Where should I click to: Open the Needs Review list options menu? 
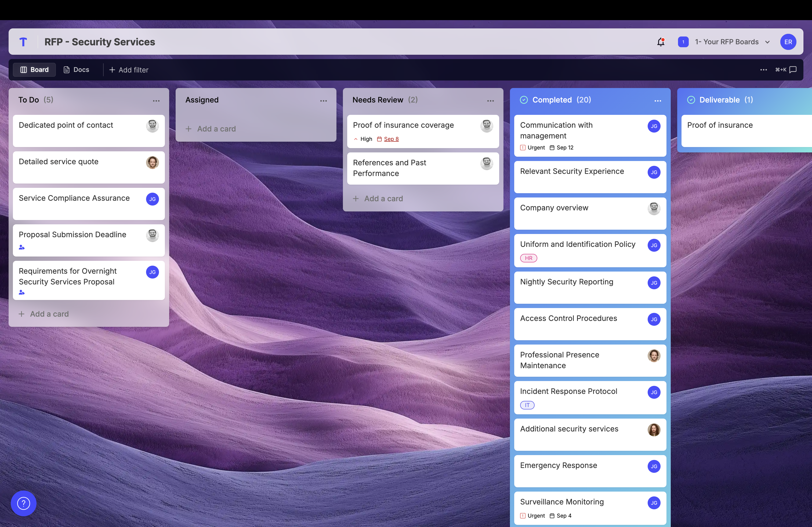490,101
